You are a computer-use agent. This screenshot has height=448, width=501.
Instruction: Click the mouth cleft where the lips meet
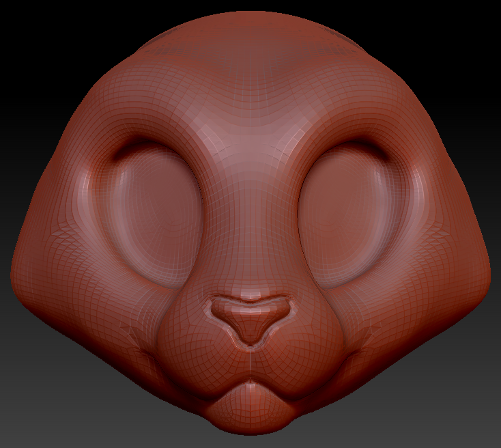250,382
